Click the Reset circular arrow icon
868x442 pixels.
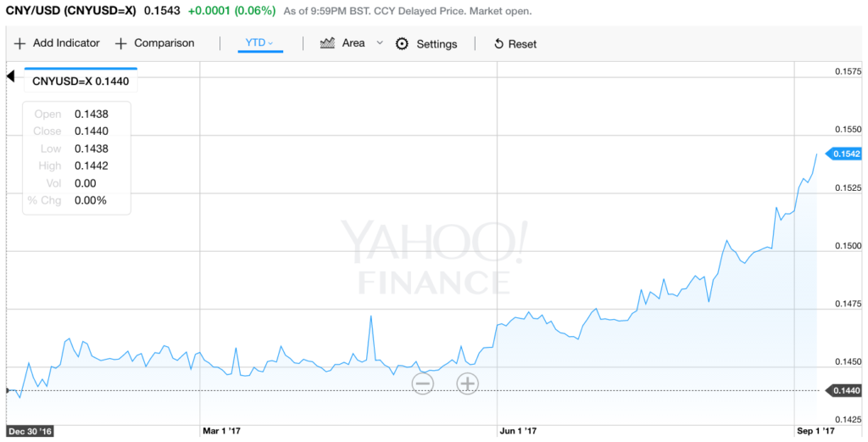[498, 44]
